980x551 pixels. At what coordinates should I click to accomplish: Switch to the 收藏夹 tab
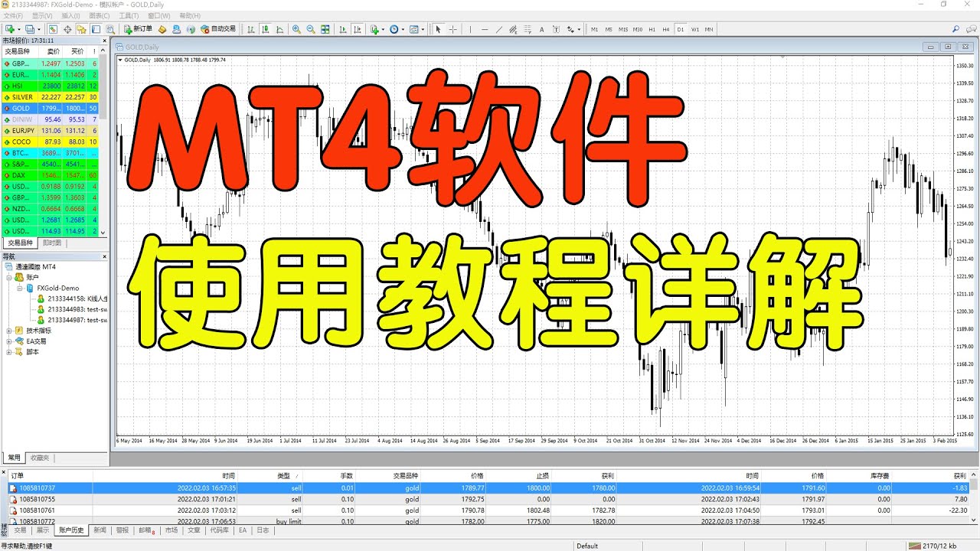click(38, 457)
